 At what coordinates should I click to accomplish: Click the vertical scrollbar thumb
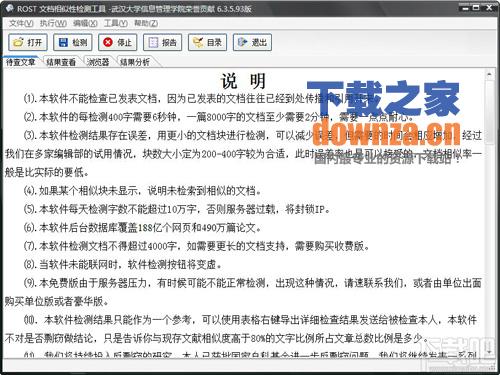(489, 112)
